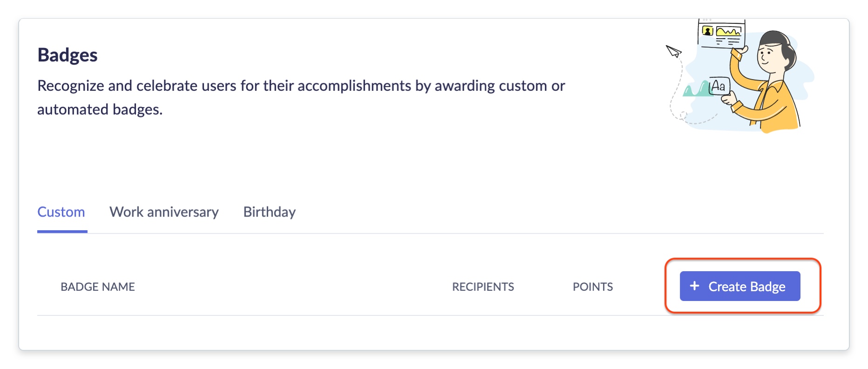The height and width of the screenshot is (369, 868).
Task: Open the Birthday badges tab
Action: pyautogui.click(x=270, y=212)
